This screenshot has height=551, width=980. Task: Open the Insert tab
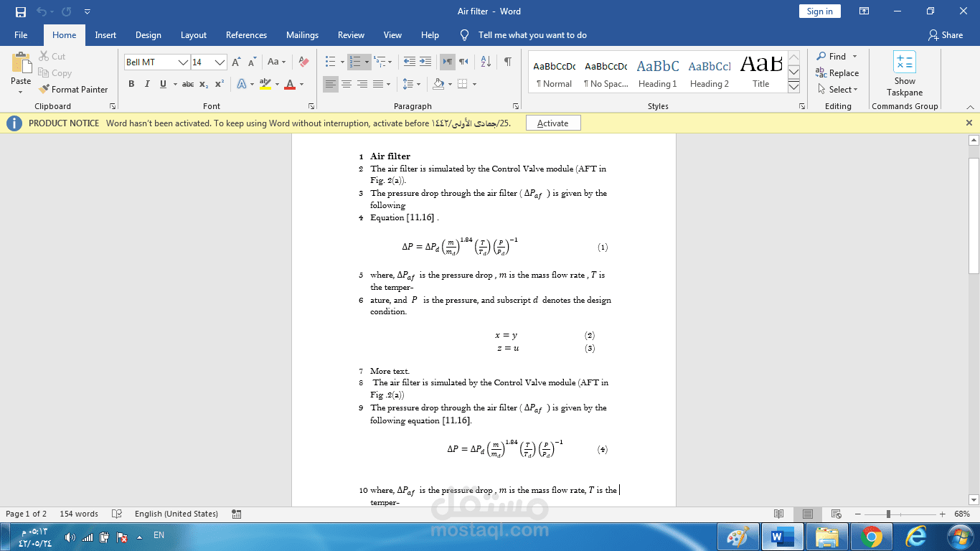click(105, 35)
